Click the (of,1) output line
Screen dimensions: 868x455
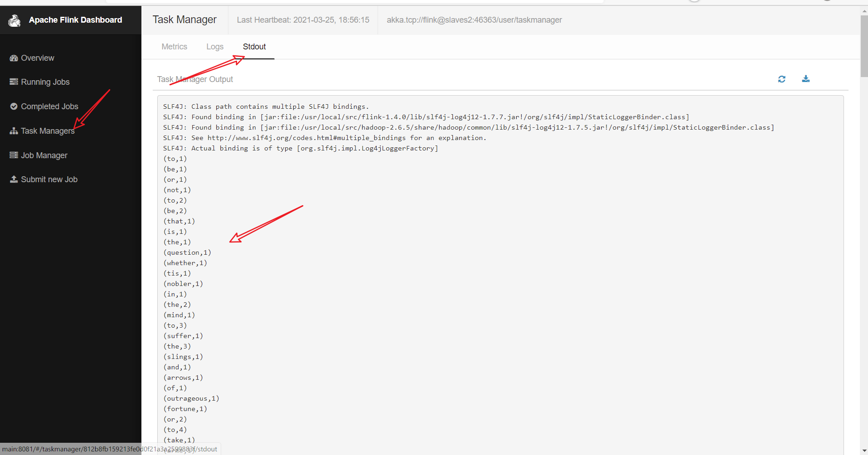[175, 388]
